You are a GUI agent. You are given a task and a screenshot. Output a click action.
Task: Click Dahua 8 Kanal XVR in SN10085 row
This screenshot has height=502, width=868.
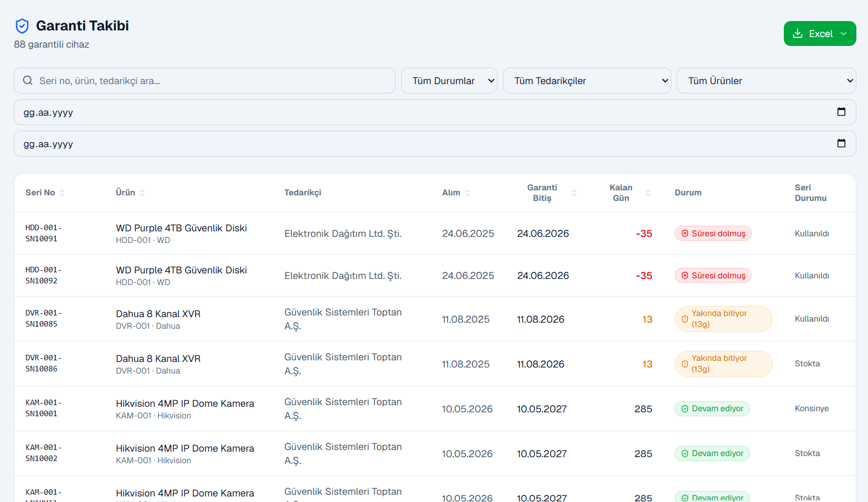coord(158,314)
